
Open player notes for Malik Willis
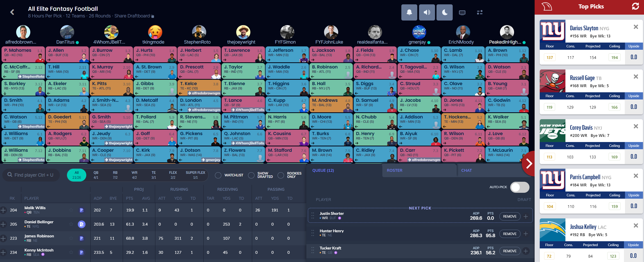tap(81, 210)
